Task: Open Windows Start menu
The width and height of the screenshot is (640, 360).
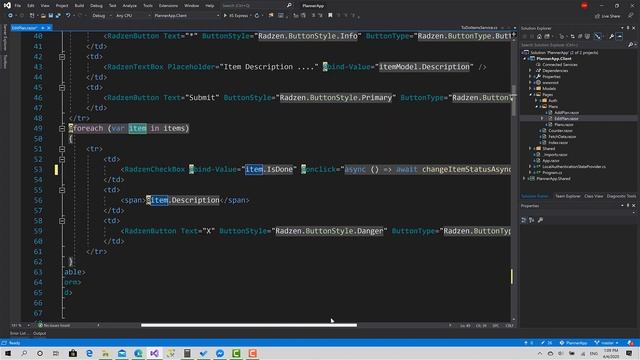Action: click(x=8, y=353)
